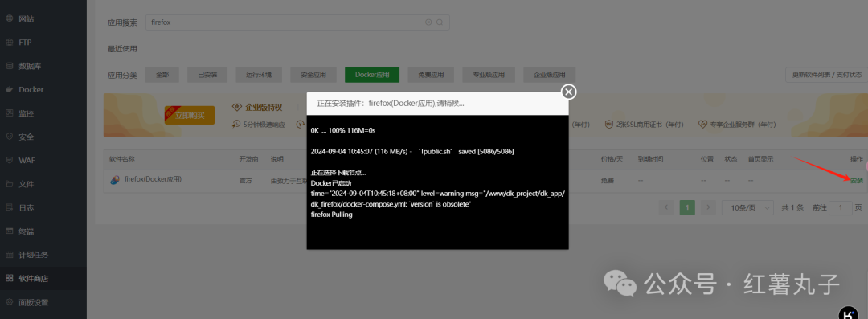The image size is (868, 319).
Task: Open the 终端 terminal icon in sidebar
Action: (9, 231)
